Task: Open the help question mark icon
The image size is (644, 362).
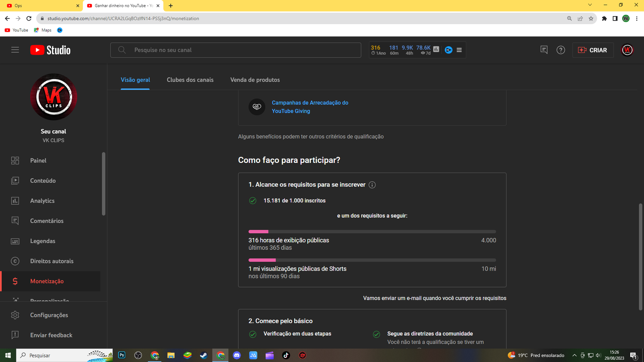Action: [561, 50]
